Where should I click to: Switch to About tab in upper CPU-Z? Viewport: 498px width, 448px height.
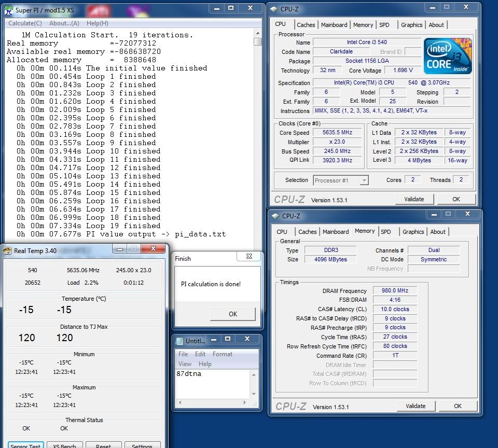(x=436, y=25)
